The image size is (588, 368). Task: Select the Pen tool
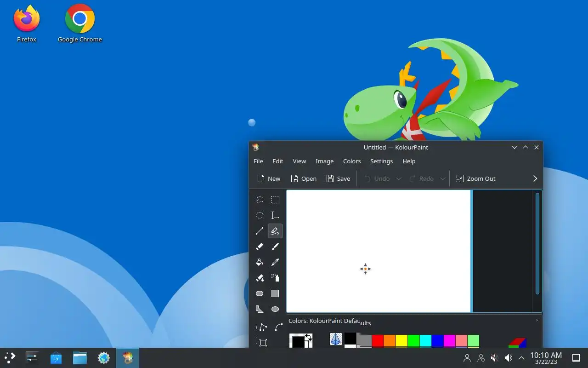(275, 231)
